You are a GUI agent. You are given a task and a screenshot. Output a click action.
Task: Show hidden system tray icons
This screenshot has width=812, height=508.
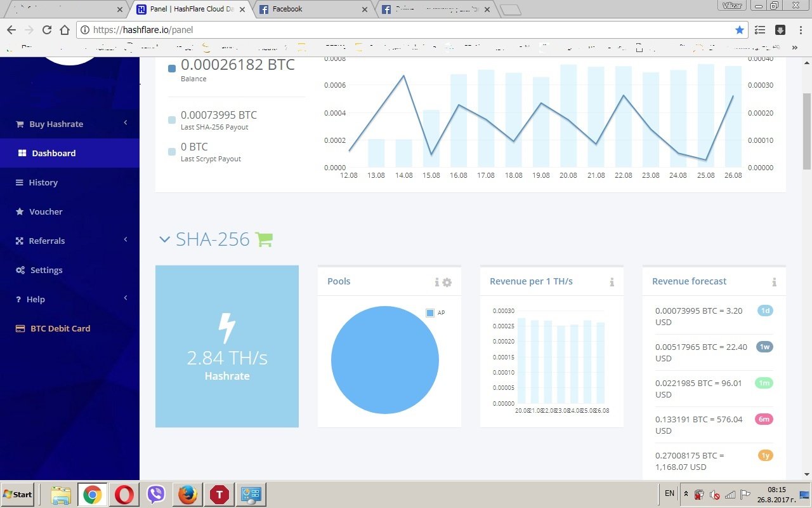pyautogui.click(x=685, y=494)
